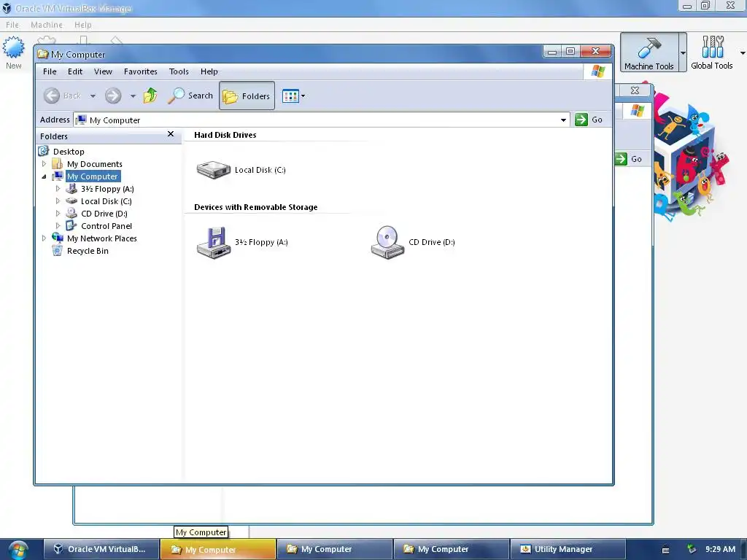Click the keyboard tray icon
This screenshot has height=560, width=747.
[x=665, y=550]
